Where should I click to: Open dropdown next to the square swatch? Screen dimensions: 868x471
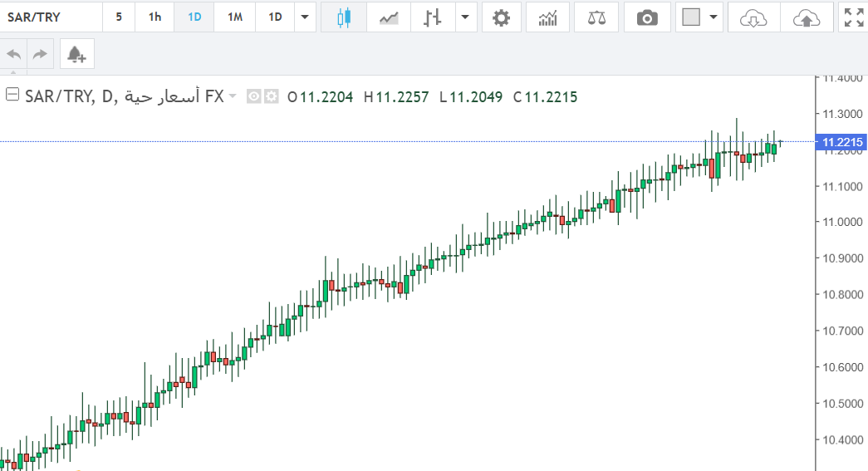tap(713, 17)
